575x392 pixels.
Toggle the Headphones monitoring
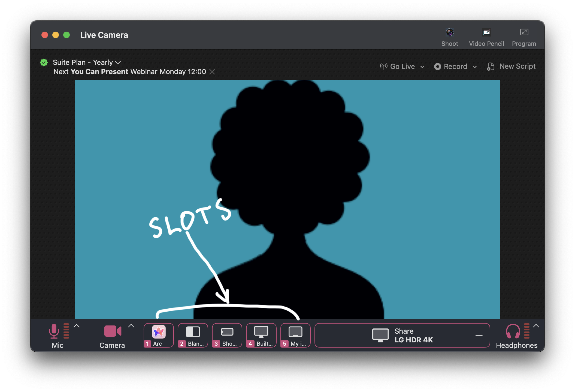513,331
